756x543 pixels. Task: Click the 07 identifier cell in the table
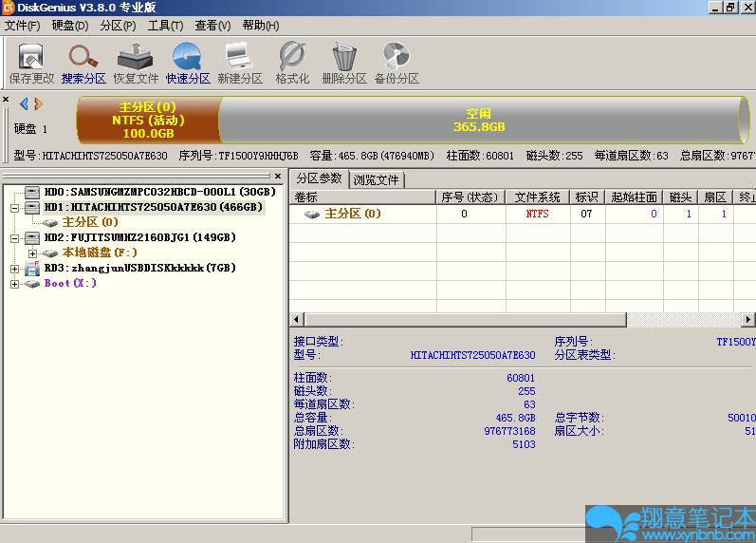click(x=586, y=214)
